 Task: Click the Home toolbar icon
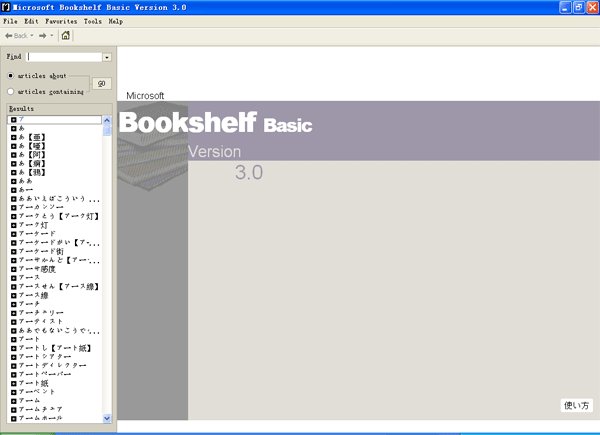[66, 35]
